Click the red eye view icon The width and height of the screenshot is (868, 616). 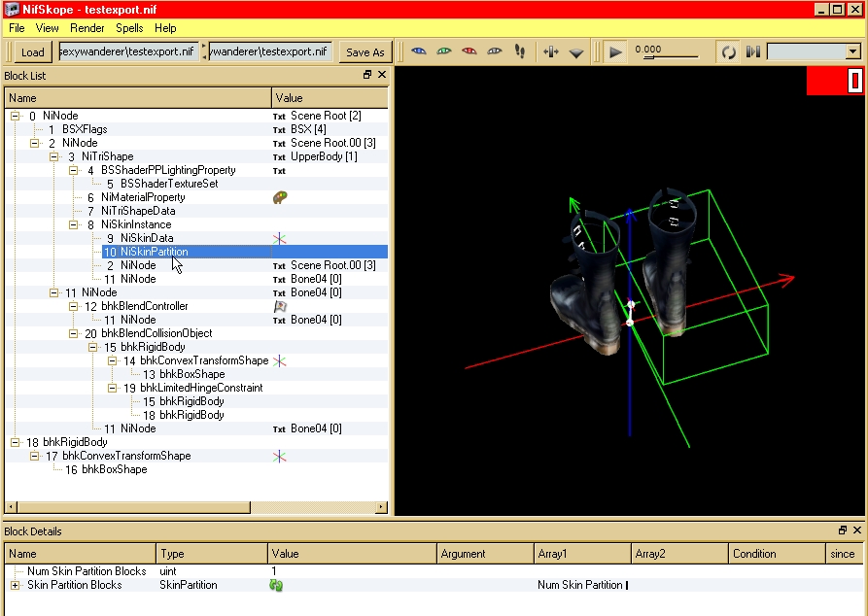click(469, 51)
